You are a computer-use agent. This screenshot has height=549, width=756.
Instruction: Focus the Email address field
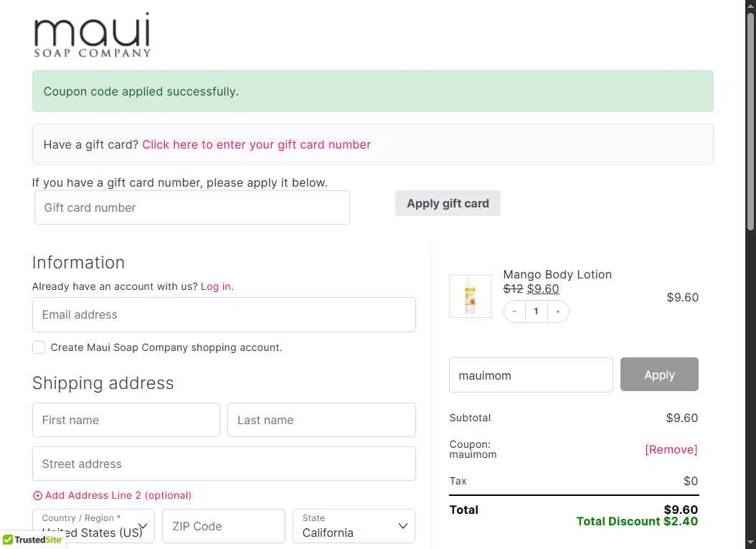(x=224, y=314)
